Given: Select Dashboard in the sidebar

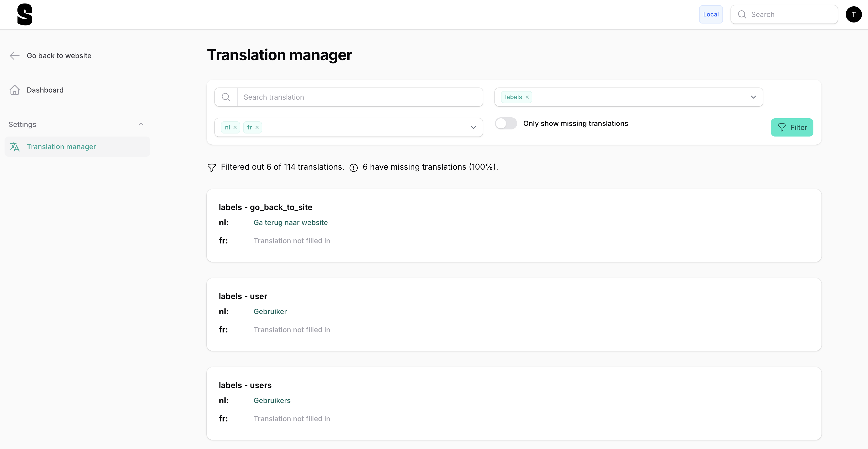Looking at the screenshot, I should [45, 90].
